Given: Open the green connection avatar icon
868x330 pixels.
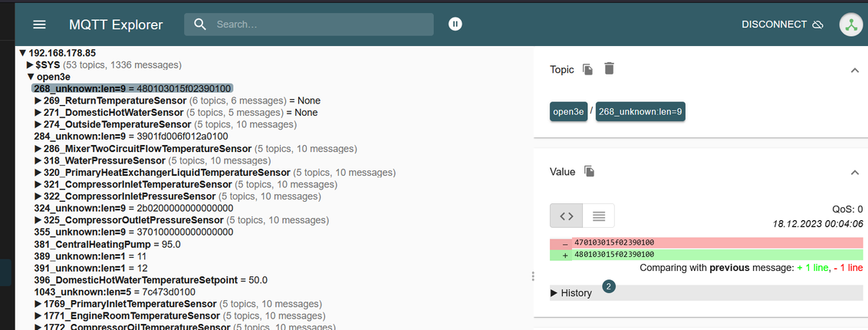Looking at the screenshot, I should pos(851,25).
